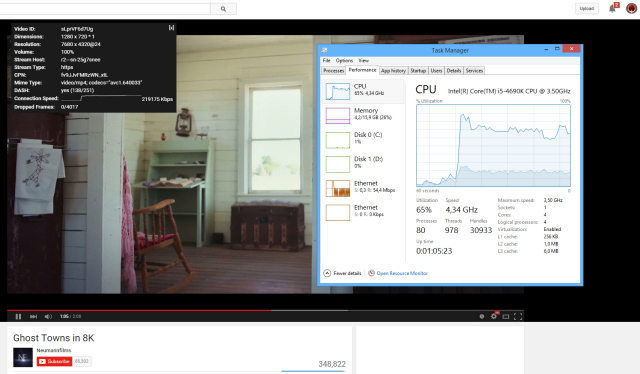
Task: Mute the video volume speaker icon
Action: pyautogui.click(x=48, y=316)
